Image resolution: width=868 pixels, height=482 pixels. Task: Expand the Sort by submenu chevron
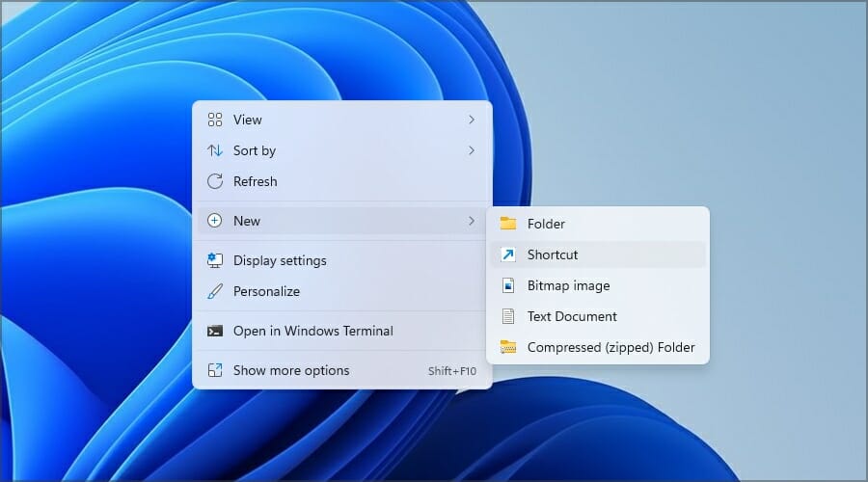(x=471, y=150)
